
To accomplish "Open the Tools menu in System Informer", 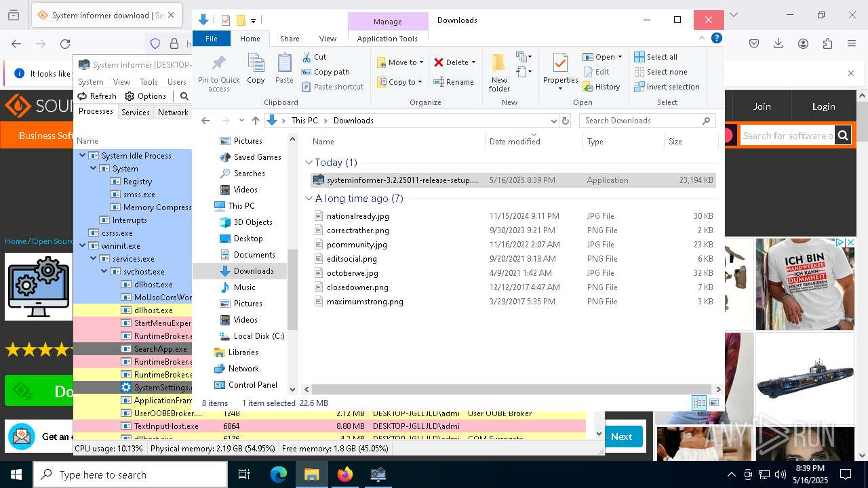I will click(149, 82).
